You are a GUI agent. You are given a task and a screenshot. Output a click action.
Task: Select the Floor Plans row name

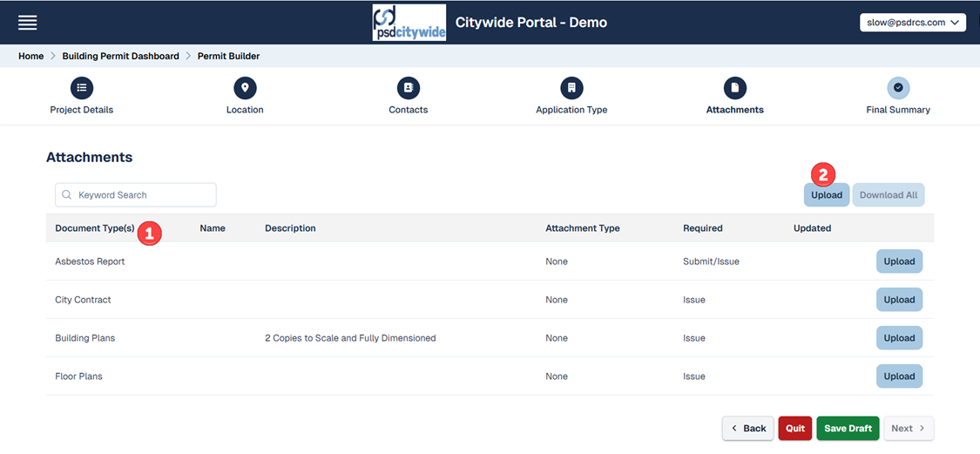click(x=78, y=376)
